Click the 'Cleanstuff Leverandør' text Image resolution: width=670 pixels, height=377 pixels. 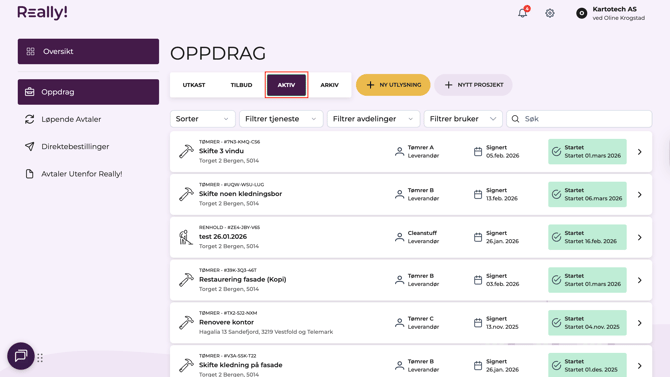pos(423,237)
